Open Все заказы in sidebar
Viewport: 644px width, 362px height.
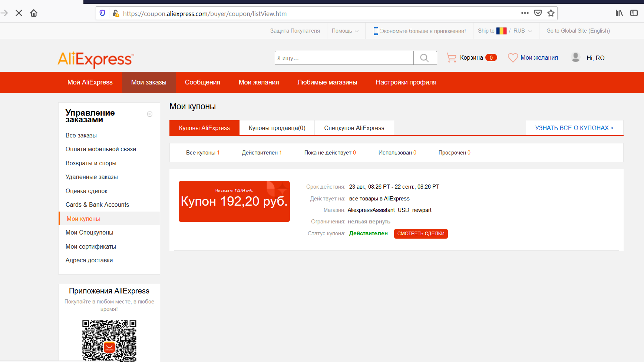(81, 136)
